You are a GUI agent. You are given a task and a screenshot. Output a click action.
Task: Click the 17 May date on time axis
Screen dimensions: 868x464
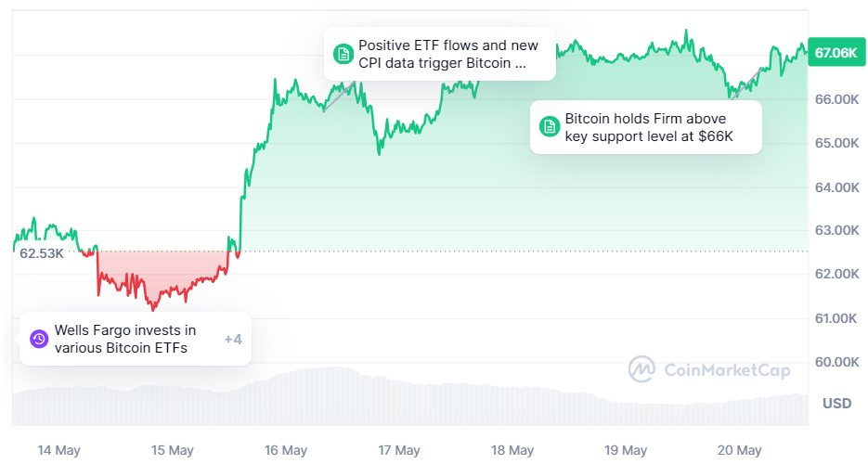399,450
